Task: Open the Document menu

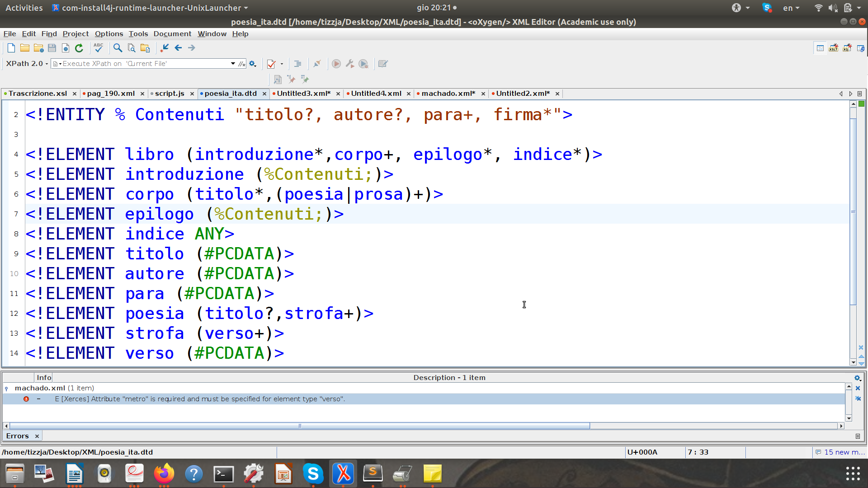Action: click(x=172, y=34)
